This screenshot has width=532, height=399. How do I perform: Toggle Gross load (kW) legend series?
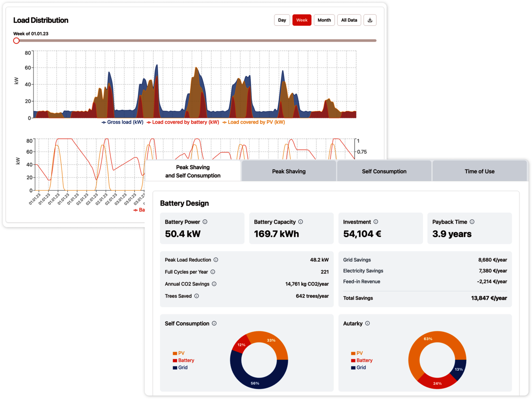point(122,122)
